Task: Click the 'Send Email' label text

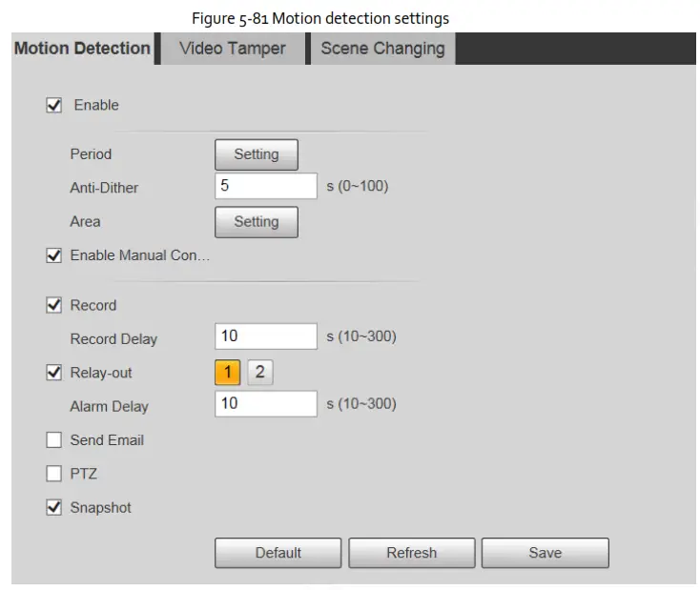Action: 107,440
